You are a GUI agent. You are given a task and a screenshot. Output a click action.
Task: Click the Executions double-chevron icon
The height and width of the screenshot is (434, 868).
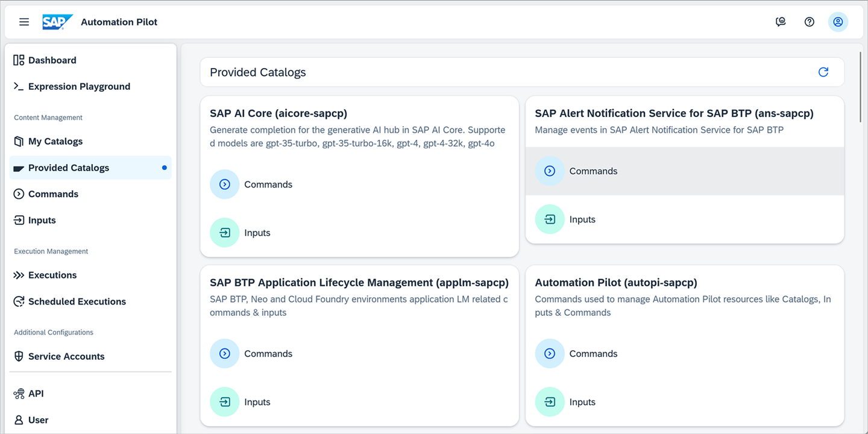[x=19, y=275]
